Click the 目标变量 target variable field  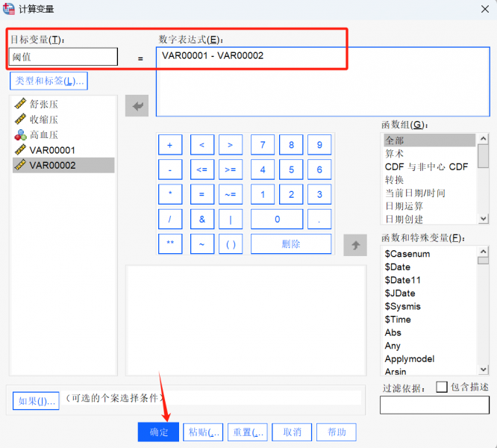(x=63, y=57)
